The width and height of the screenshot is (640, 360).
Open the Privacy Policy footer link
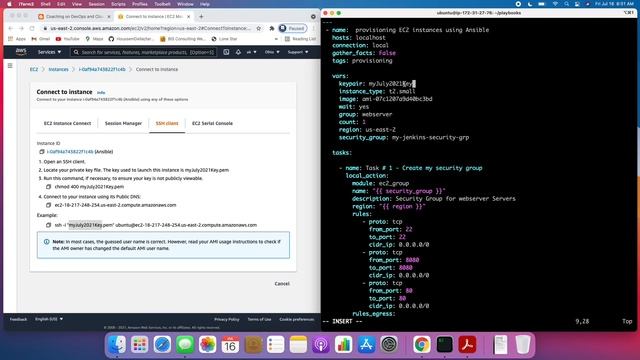pos(227,320)
